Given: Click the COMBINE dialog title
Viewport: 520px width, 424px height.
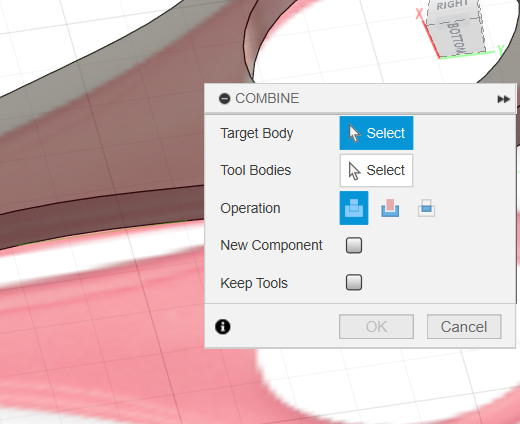Looking at the screenshot, I should 267,98.
